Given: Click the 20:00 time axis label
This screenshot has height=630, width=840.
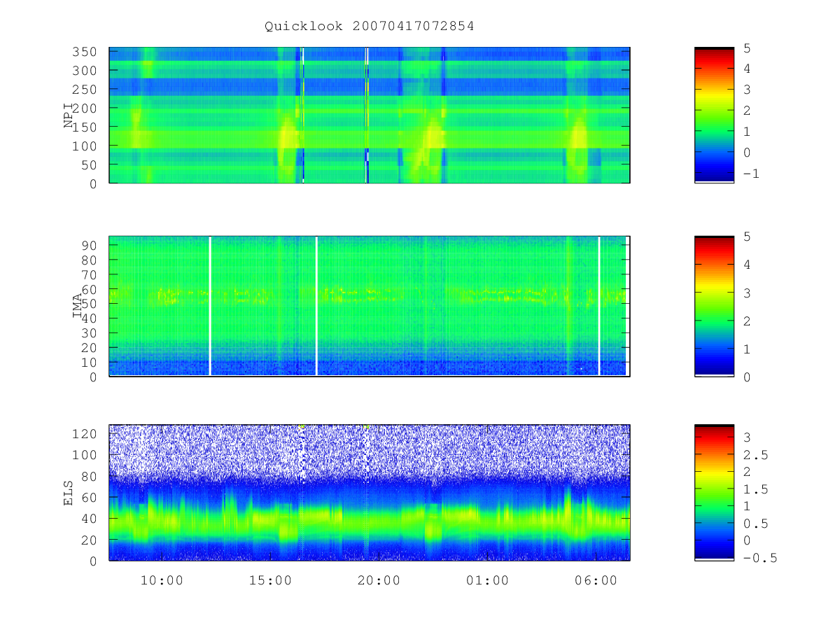Looking at the screenshot, I should click(379, 580).
